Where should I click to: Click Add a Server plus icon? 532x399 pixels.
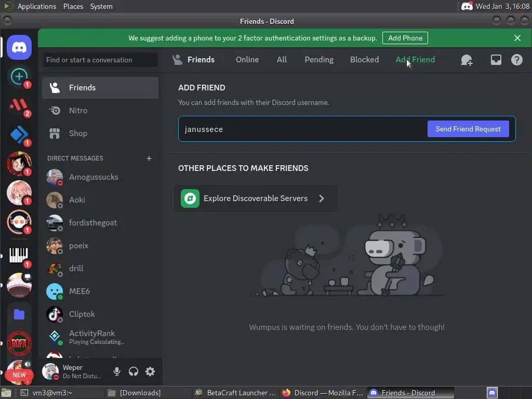(x=19, y=76)
